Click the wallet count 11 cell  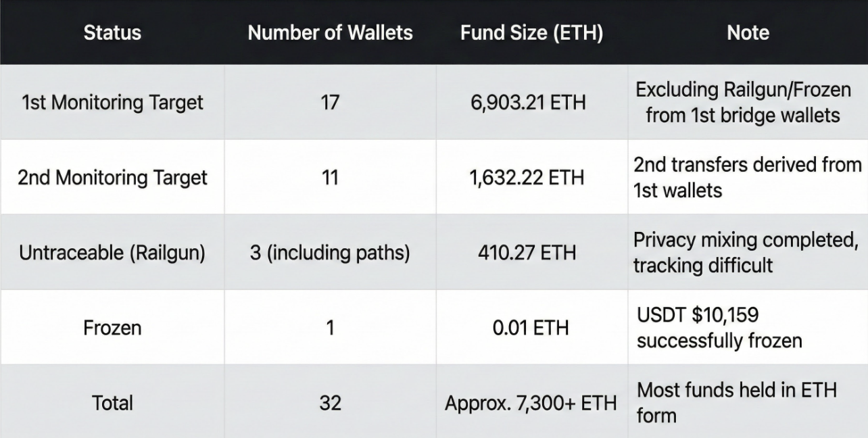tap(330, 178)
